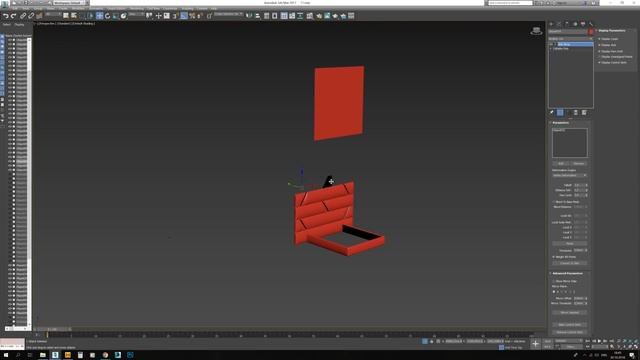Screen dimensions: 640x360
Task: Click the time slider on the timeline
Action: point(52,329)
